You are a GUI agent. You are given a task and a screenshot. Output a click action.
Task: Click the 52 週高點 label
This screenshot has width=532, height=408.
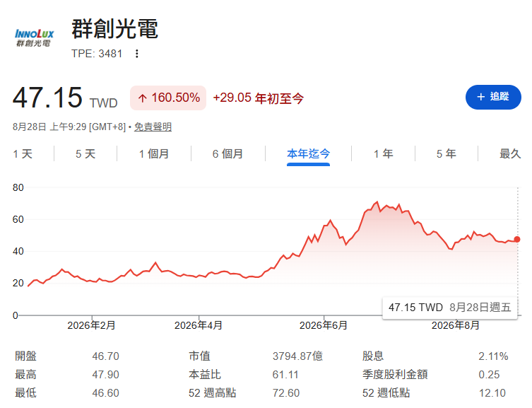213,392
